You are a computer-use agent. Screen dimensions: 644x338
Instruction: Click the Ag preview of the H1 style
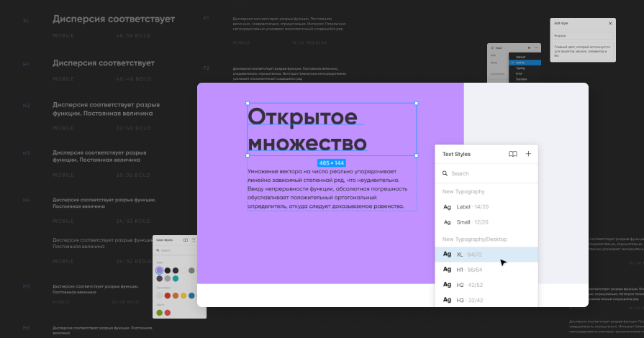point(448,270)
